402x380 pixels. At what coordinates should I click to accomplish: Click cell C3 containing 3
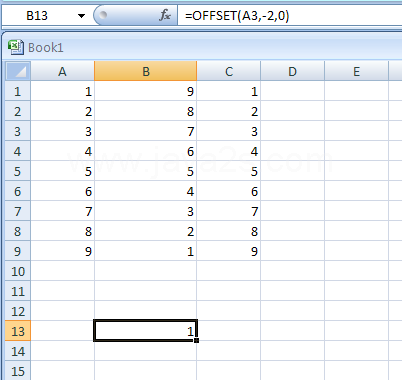(x=229, y=131)
